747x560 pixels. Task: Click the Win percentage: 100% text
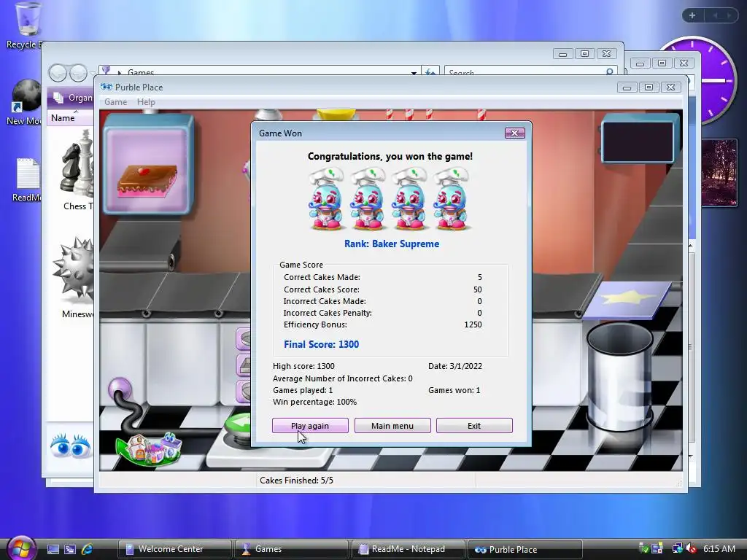point(314,402)
